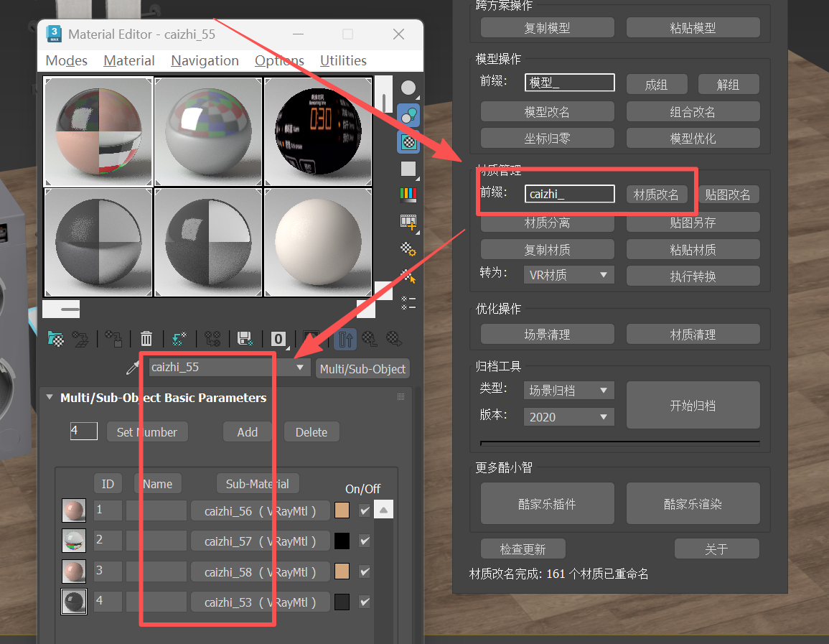Click the Multi/Sub-Object material type button
This screenshot has height=644, width=829.
click(x=362, y=369)
